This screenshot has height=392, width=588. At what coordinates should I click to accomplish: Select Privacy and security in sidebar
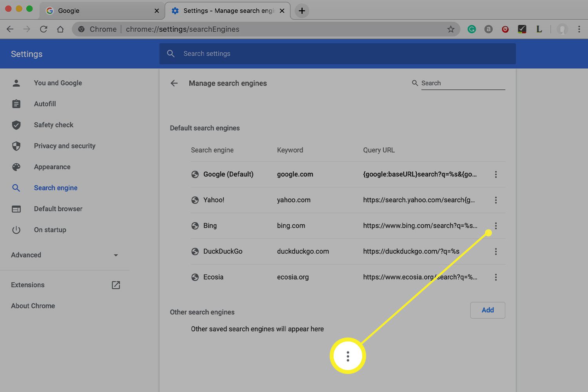(64, 146)
